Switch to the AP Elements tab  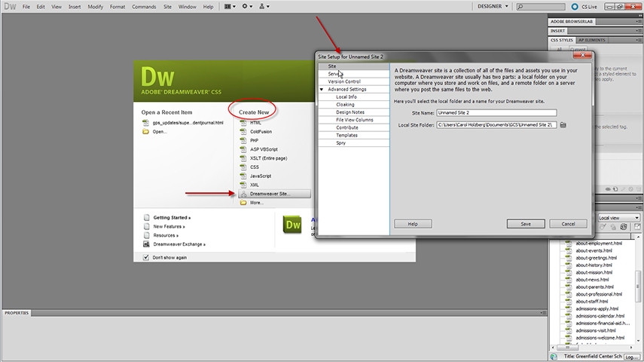(592, 40)
